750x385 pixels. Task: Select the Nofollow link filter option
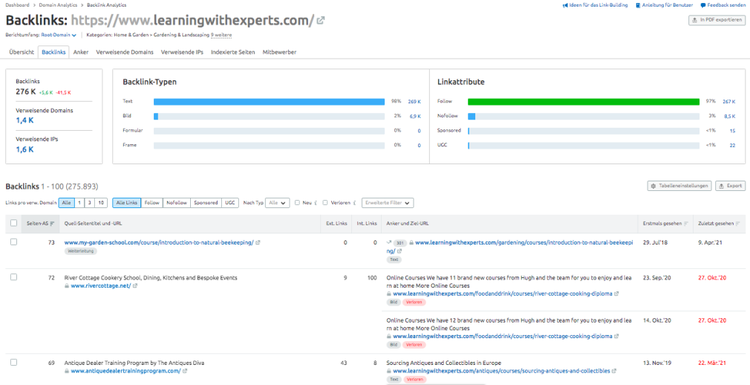click(177, 203)
